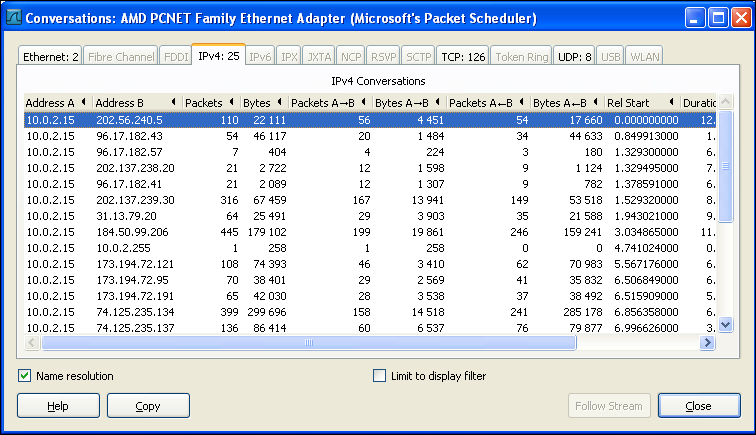Select the 184.50.99.206 conversation row
The height and width of the screenshot is (435, 756).
[370, 232]
